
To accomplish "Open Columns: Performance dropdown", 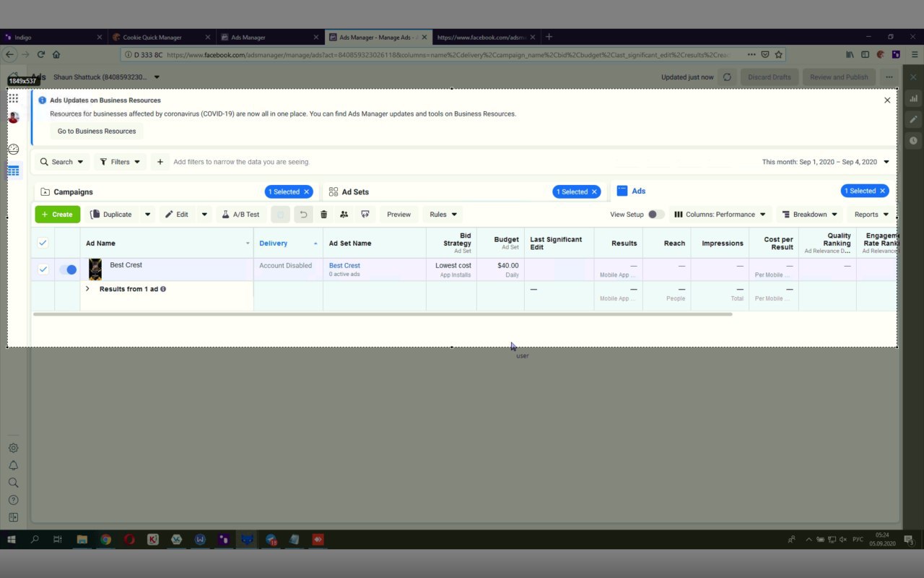I will [x=720, y=215].
